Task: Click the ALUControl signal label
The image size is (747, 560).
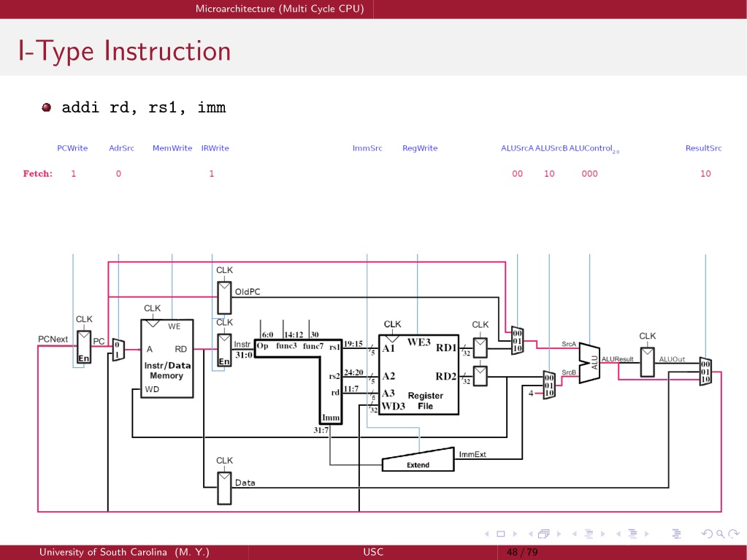Action: (x=594, y=148)
